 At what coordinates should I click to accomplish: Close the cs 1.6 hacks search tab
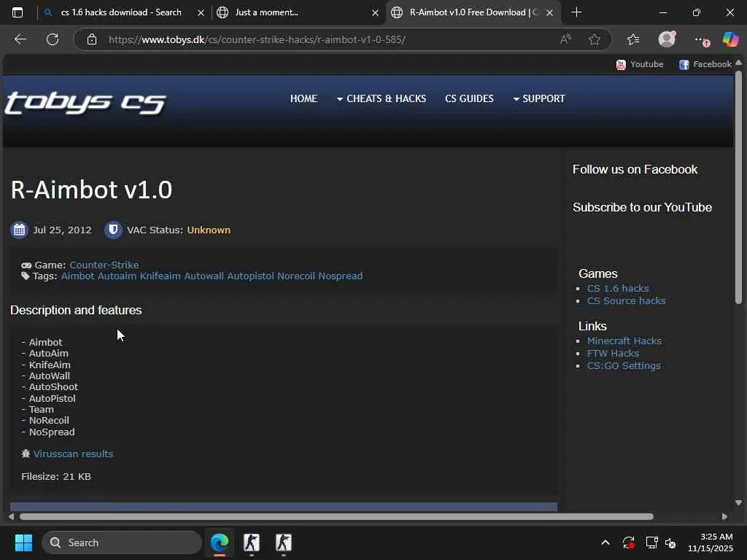(201, 13)
